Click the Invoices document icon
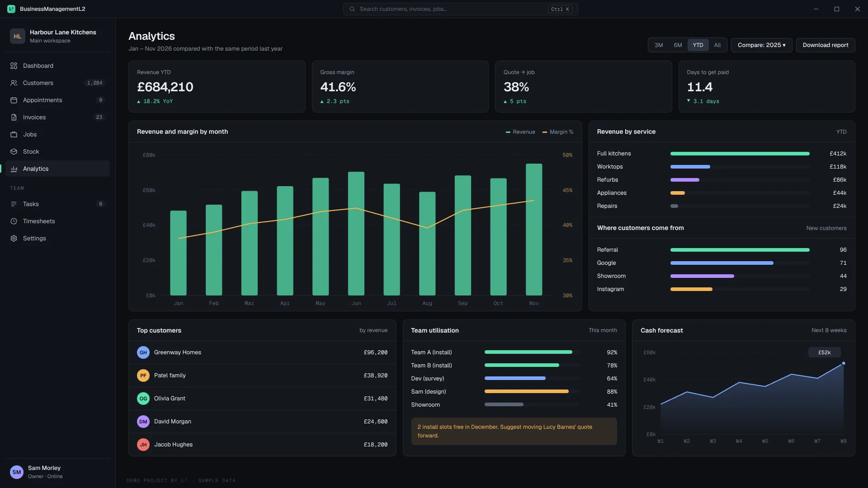This screenshot has width=868, height=488. coord(14,117)
